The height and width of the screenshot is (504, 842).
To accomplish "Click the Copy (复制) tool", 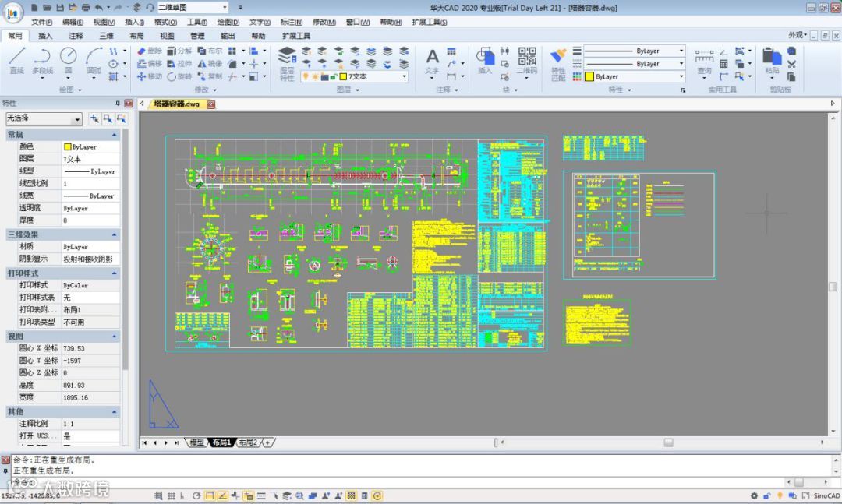I will point(210,76).
